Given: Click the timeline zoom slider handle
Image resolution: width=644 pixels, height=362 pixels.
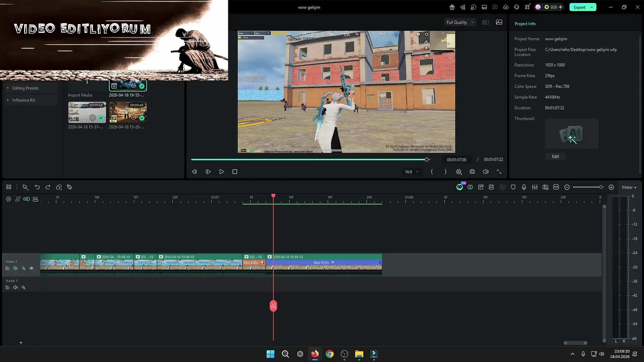Looking at the screenshot, I should pos(601,187).
